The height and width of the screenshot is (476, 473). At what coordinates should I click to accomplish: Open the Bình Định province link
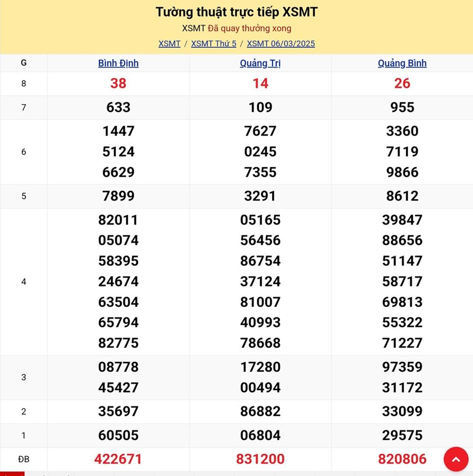pos(118,63)
